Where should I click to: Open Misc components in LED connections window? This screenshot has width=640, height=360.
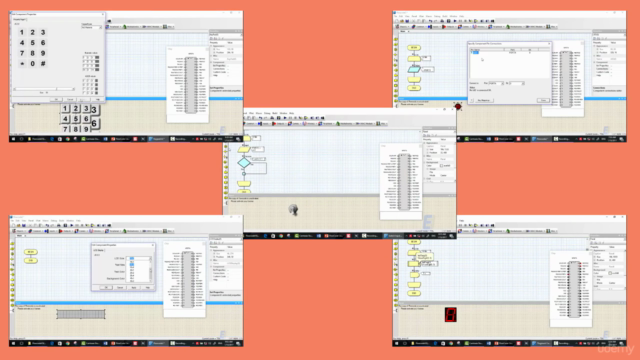point(553,27)
